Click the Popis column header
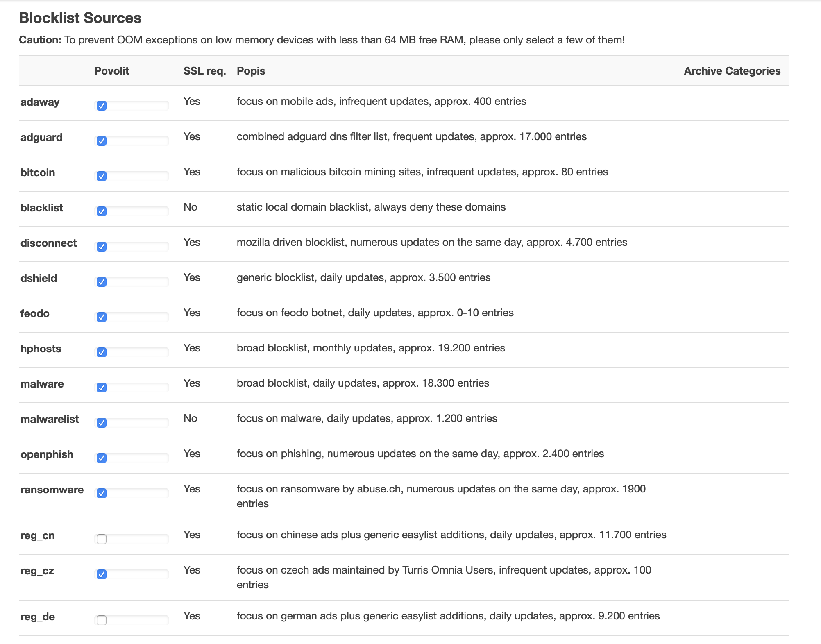The image size is (821, 644). 251,71
